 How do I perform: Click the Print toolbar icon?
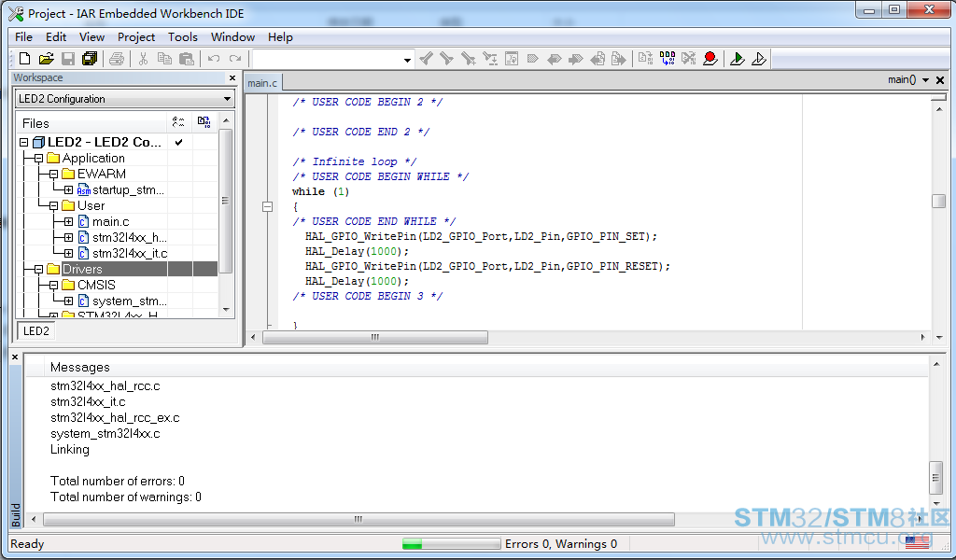tap(117, 59)
